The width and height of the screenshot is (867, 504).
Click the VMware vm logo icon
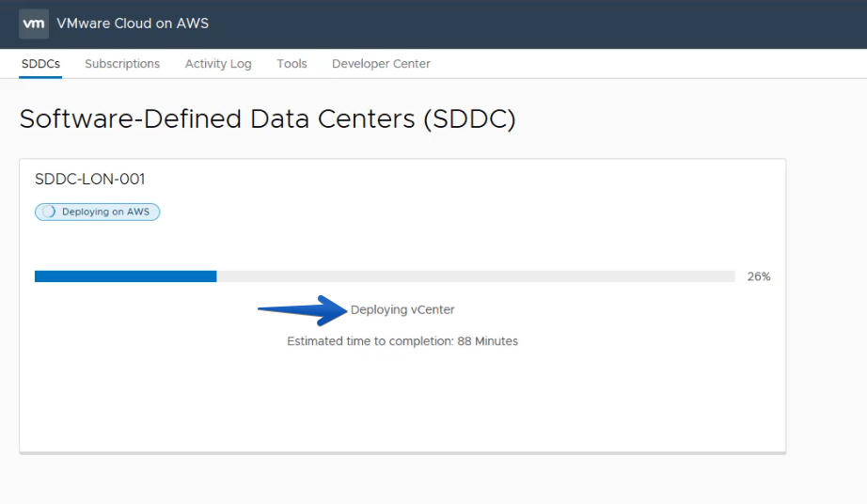(x=34, y=24)
